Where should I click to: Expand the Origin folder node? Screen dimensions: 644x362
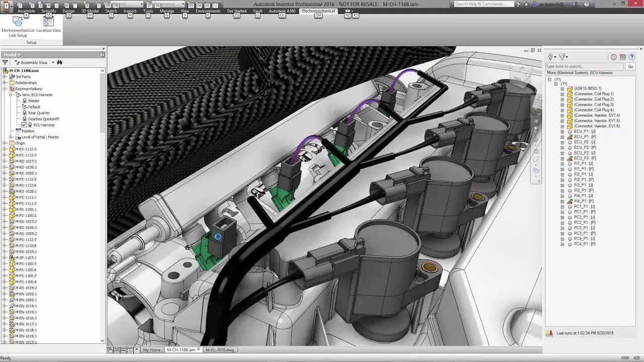pos(5,143)
